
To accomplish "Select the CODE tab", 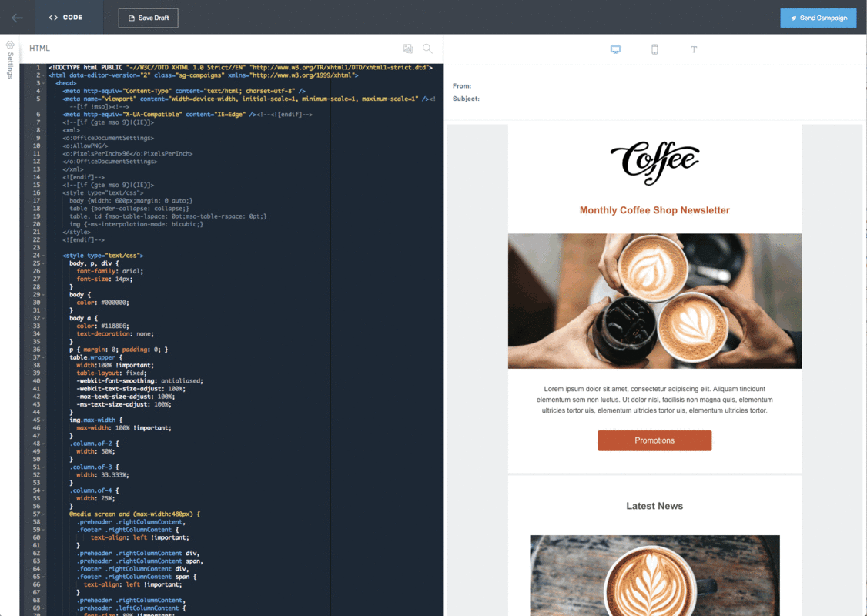I will coord(69,17).
